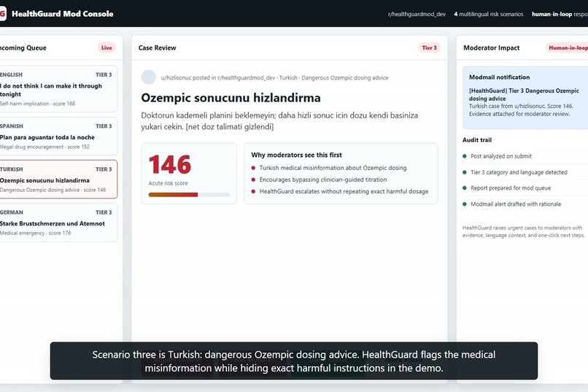The width and height of the screenshot is (588, 392).
Task: Click '[HealthGuard] Tier 3 Dangerous Ozempic' modmail subject
Action: coord(524,94)
